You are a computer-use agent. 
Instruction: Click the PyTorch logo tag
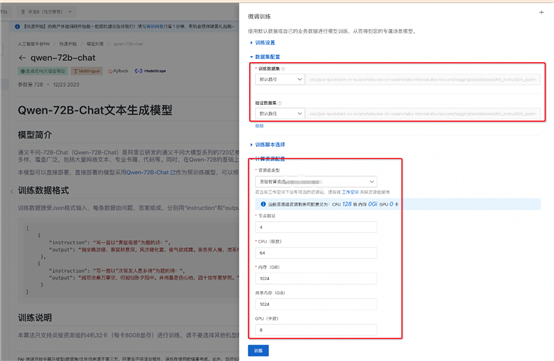point(118,71)
